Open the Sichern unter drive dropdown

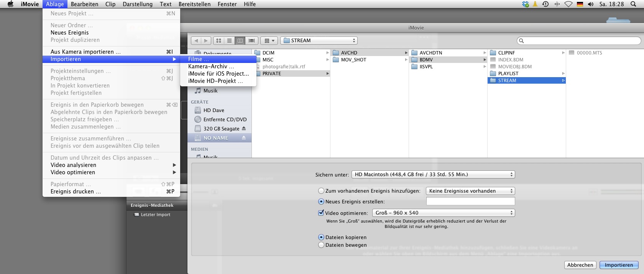tap(433, 175)
